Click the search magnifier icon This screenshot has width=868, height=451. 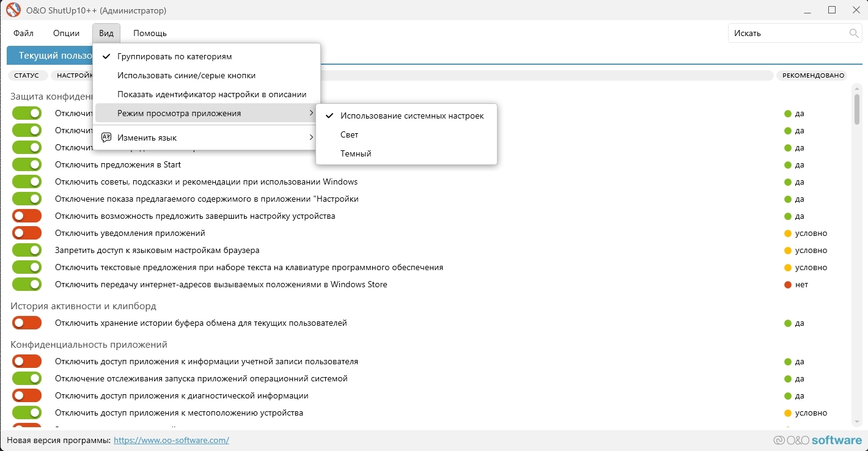(x=854, y=33)
